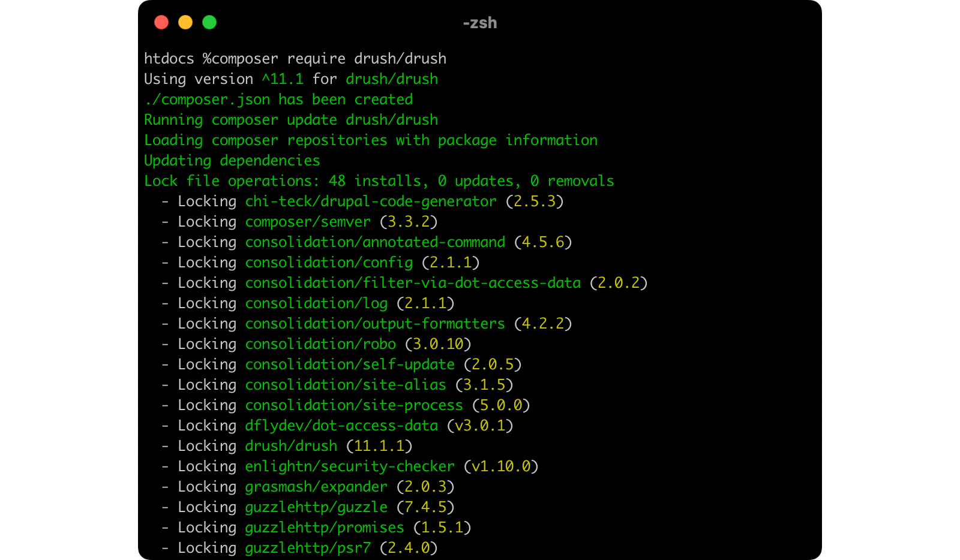Click package consolidation/filter-via-dot-access-data
Image resolution: width=960 pixels, height=560 pixels.
point(413,283)
